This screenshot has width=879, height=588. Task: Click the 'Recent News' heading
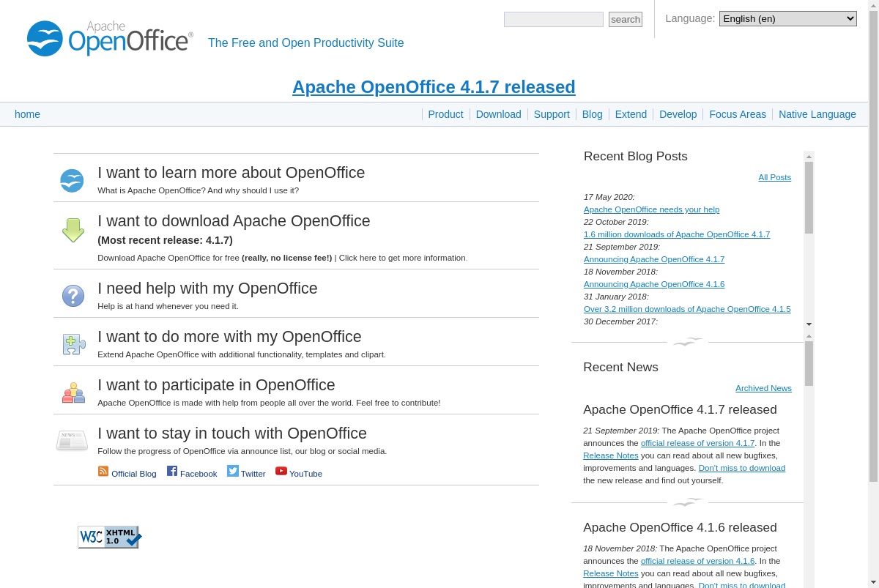(620, 367)
